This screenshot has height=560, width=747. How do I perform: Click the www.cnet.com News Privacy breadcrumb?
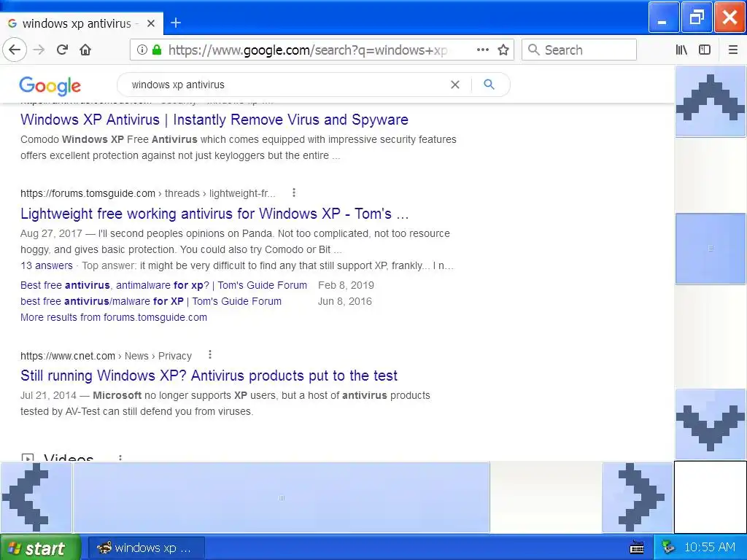(106, 356)
